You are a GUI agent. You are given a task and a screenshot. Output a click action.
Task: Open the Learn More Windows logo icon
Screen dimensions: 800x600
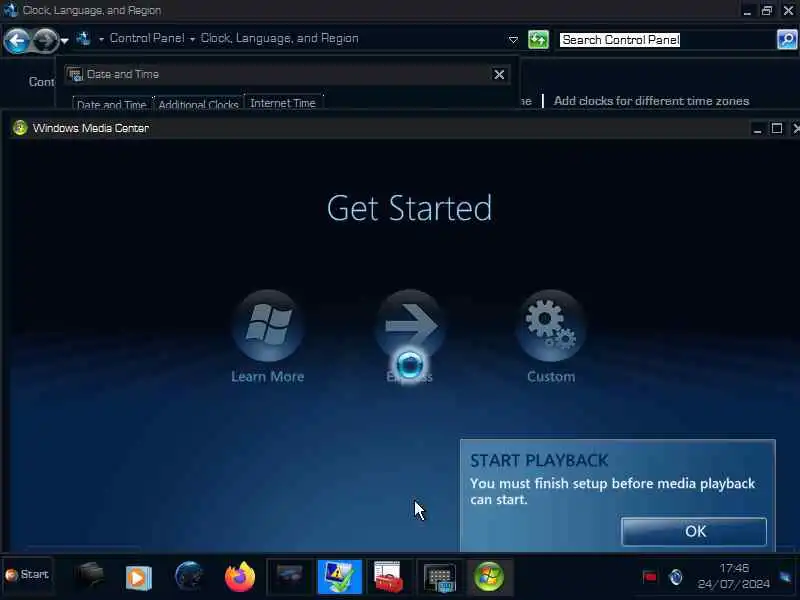268,326
